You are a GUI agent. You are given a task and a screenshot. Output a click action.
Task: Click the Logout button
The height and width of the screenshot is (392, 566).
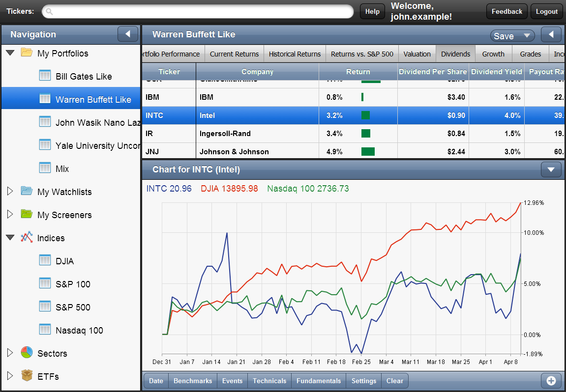pyautogui.click(x=547, y=11)
